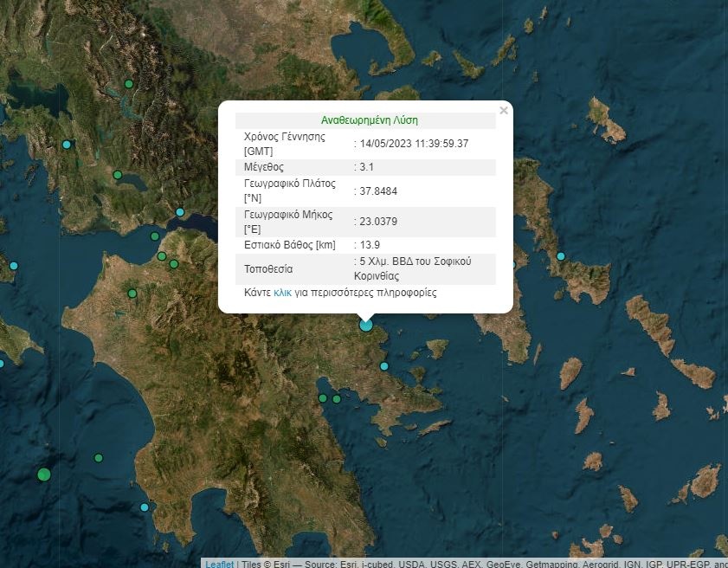The height and width of the screenshot is (568, 728).
Task: Select the 'Γεωγραφικό Πλάτος [°N]' label
Action: 290,190
